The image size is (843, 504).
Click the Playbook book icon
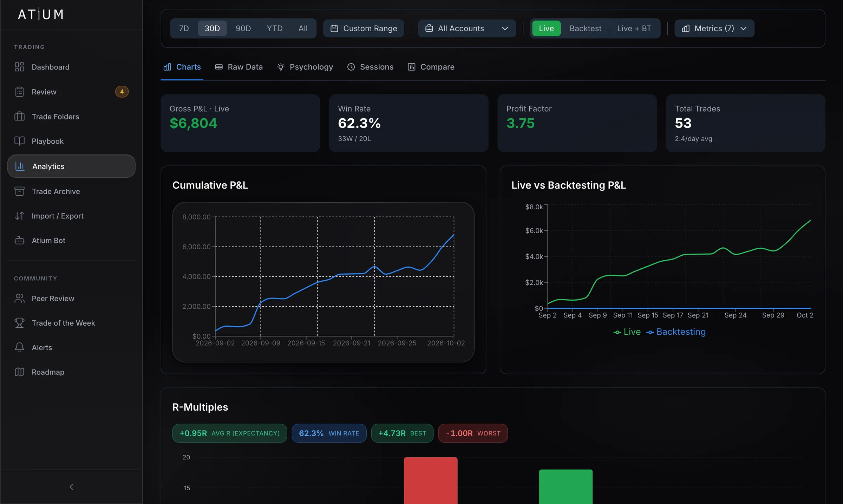point(19,141)
